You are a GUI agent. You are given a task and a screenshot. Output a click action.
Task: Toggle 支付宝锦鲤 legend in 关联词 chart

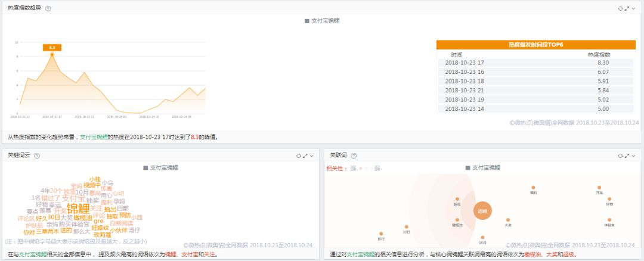[483, 168]
